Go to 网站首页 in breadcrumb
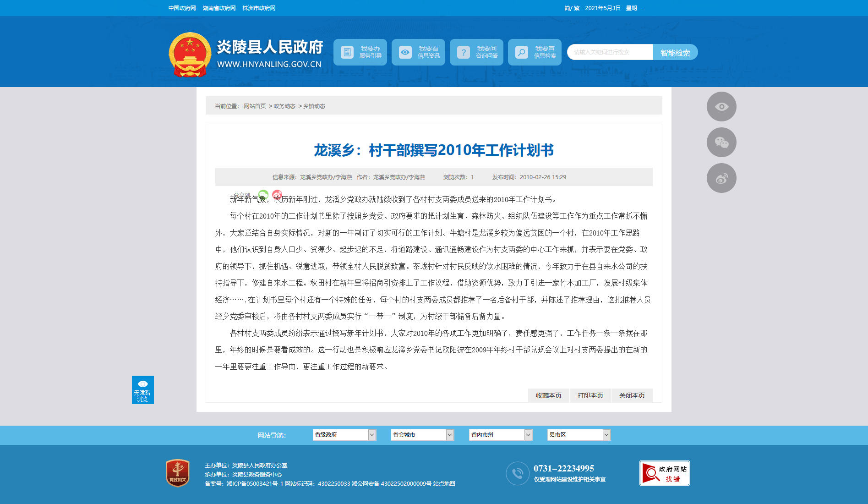This screenshot has width=868, height=504. (x=255, y=106)
